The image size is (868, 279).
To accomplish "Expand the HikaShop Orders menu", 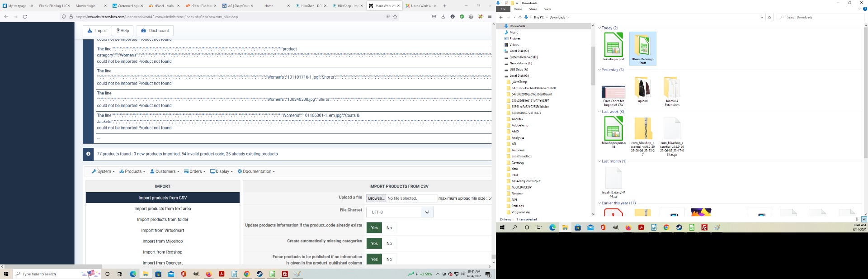I will tap(195, 171).
